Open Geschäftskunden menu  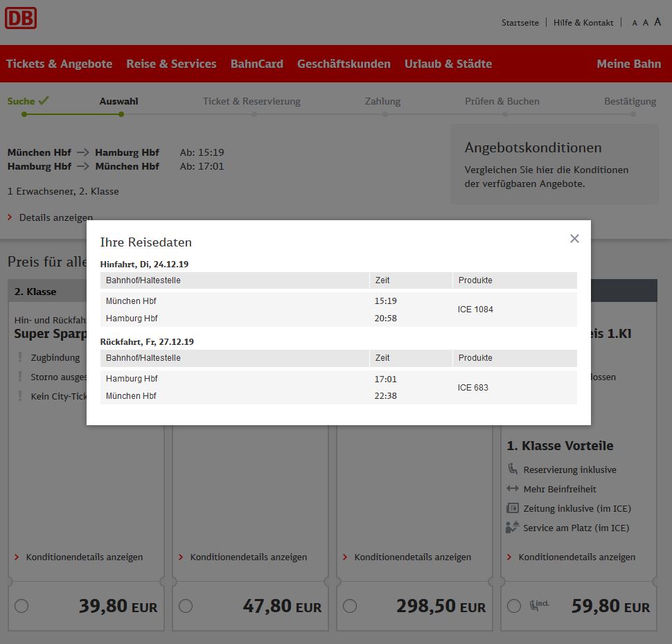pyautogui.click(x=344, y=64)
